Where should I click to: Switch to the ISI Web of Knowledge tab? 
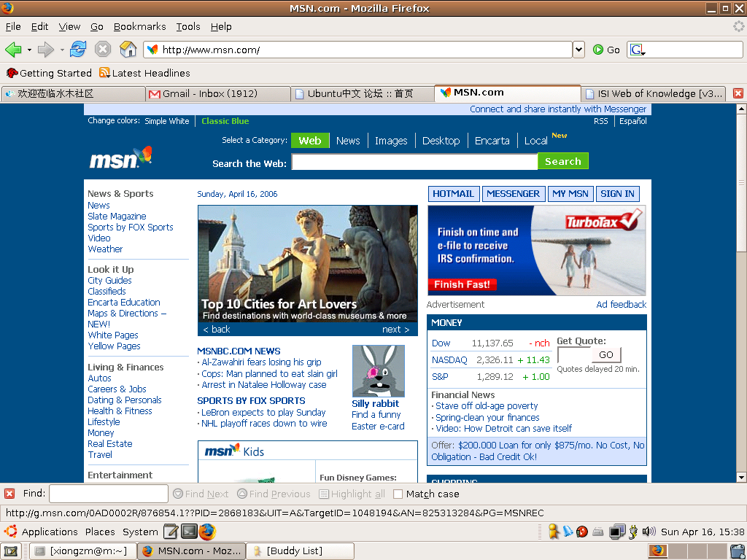(654, 94)
